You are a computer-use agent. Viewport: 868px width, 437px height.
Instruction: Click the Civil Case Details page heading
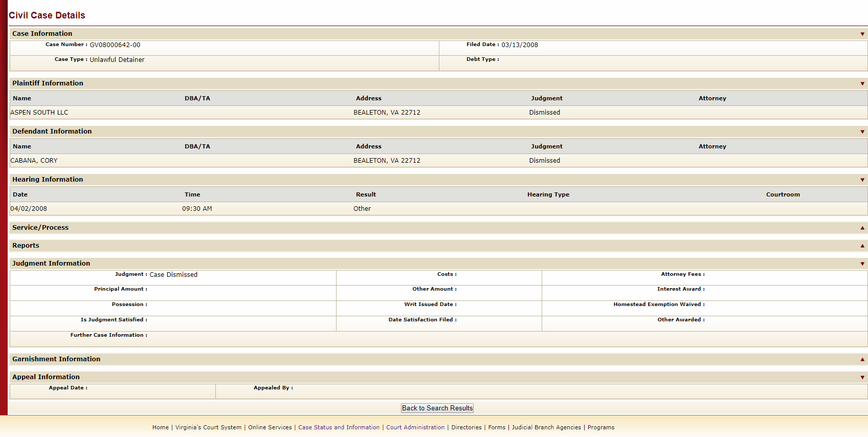[47, 15]
